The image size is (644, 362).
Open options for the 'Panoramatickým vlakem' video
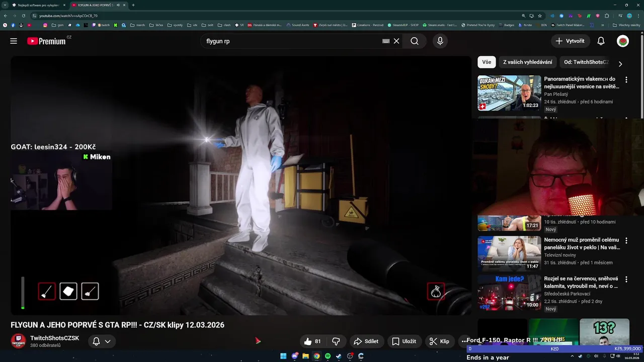point(626,80)
